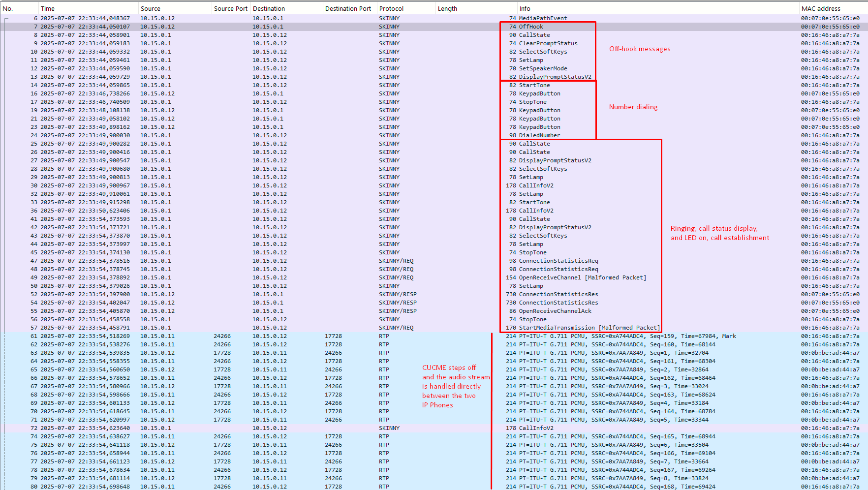Select RTP packet 71 Seq=5 info
Viewport: 868px width, 490px height.
click(x=614, y=420)
